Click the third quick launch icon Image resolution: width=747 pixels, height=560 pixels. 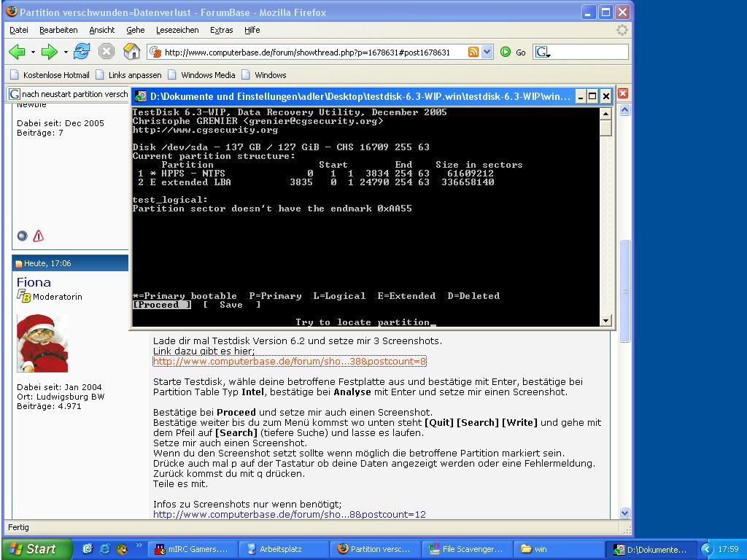(122, 548)
